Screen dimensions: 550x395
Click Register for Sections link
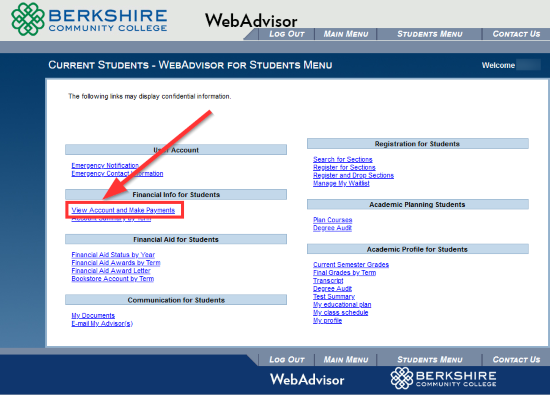click(x=344, y=167)
